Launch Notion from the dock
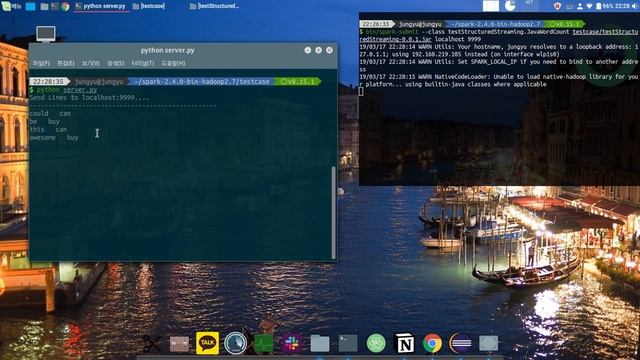The height and width of the screenshot is (360, 640). tap(404, 343)
